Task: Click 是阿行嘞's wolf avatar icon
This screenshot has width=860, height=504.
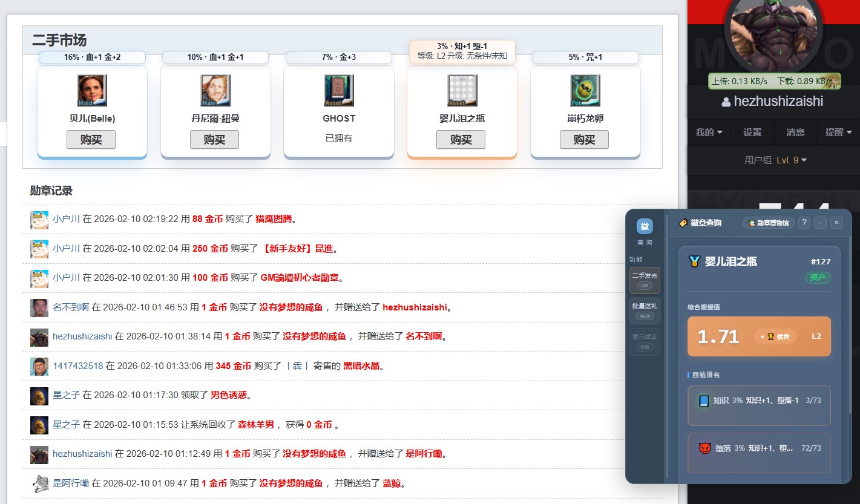Action: coord(39,483)
